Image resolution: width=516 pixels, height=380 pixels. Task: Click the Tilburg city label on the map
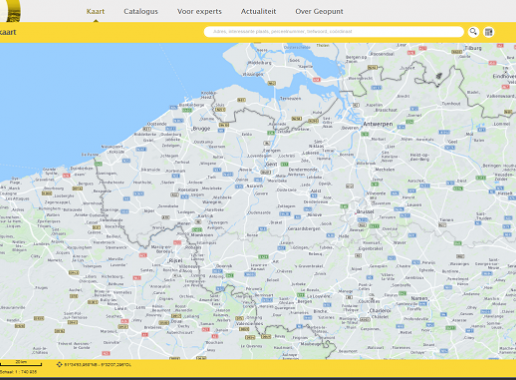coord(473,48)
